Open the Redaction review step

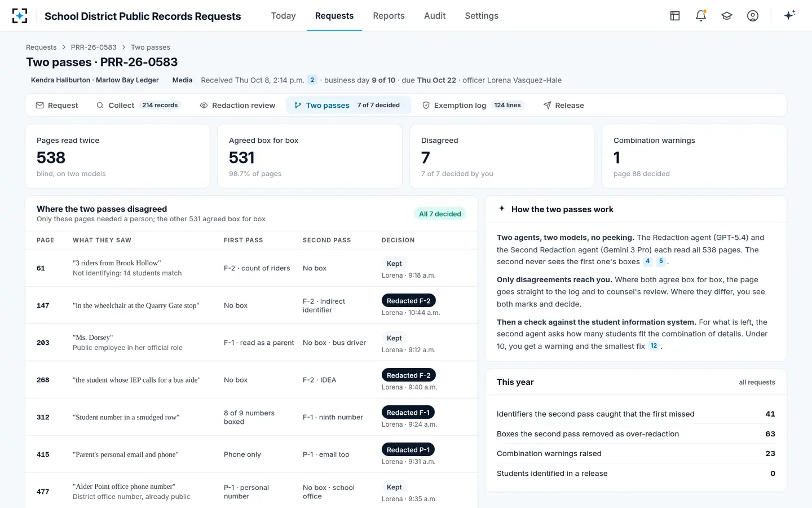[x=238, y=106]
